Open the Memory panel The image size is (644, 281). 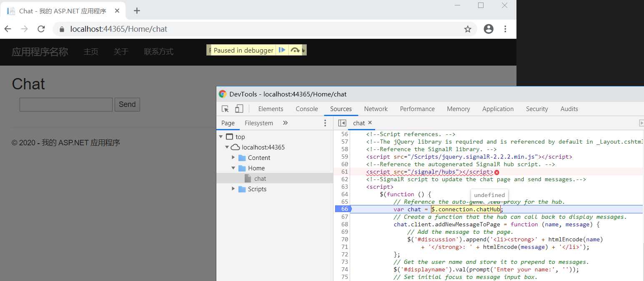(x=459, y=109)
